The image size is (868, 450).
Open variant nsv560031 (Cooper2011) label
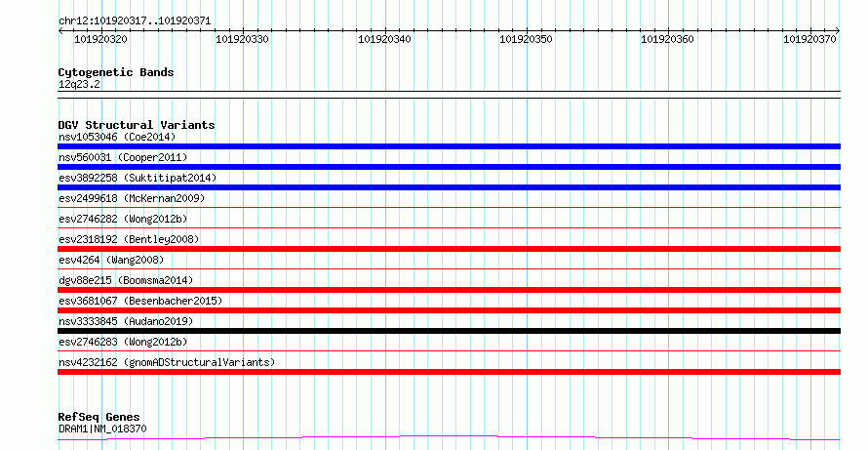[123, 157]
